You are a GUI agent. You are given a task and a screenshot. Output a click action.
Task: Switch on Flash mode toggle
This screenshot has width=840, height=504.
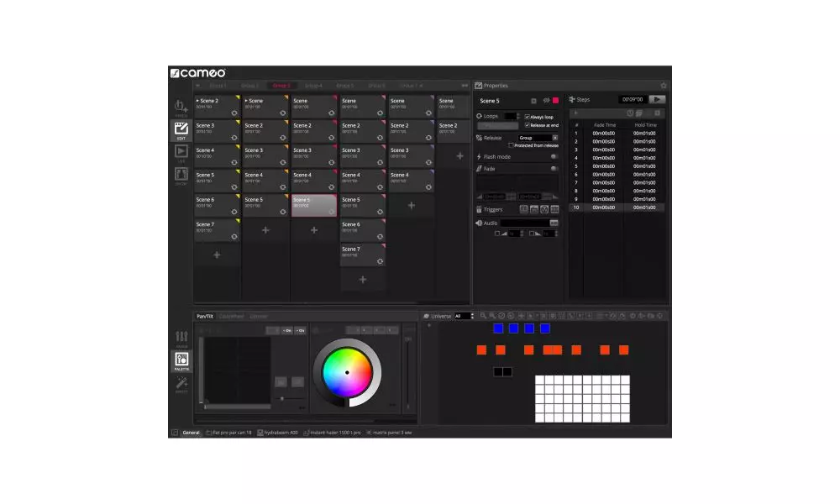click(554, 157)
